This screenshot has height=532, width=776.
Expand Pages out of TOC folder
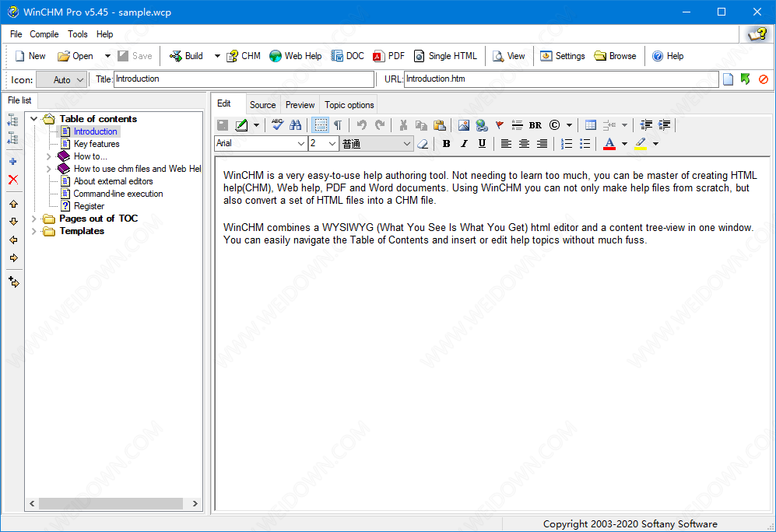33,219
